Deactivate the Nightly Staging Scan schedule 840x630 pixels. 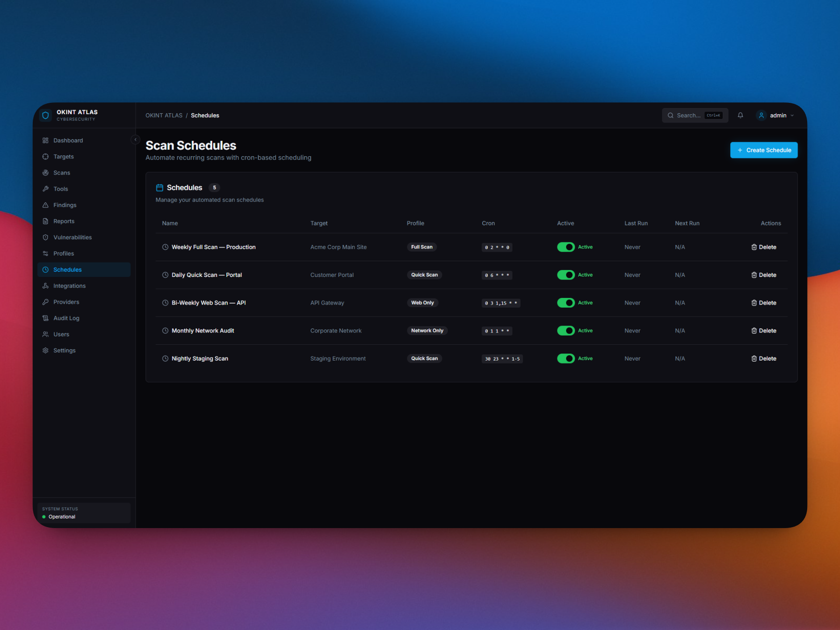point(566,358)
